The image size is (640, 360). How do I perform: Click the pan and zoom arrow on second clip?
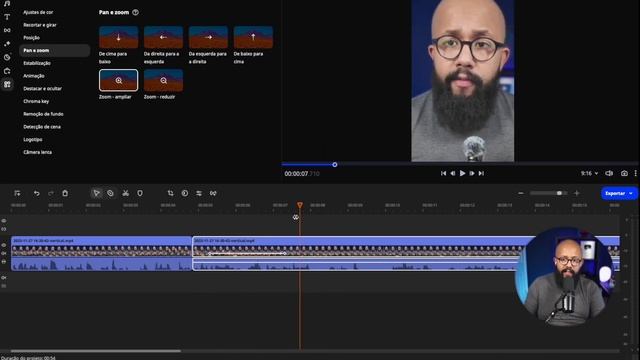(x=247, y=253)
